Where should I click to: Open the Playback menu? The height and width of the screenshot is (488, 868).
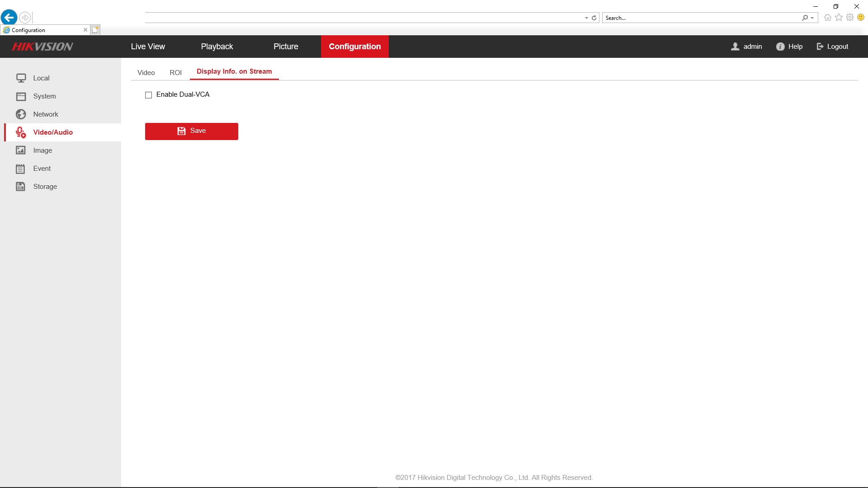217,47
